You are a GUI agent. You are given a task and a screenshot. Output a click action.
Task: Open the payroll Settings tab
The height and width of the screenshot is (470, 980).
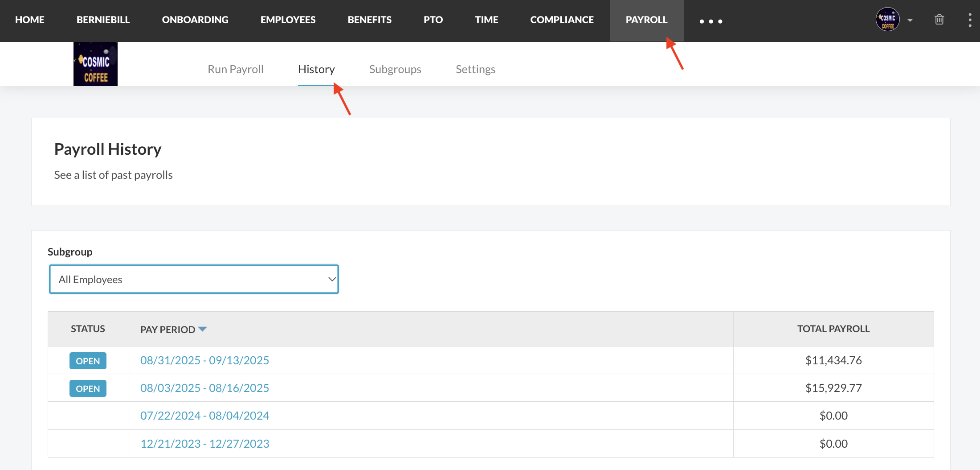[475, 69]
